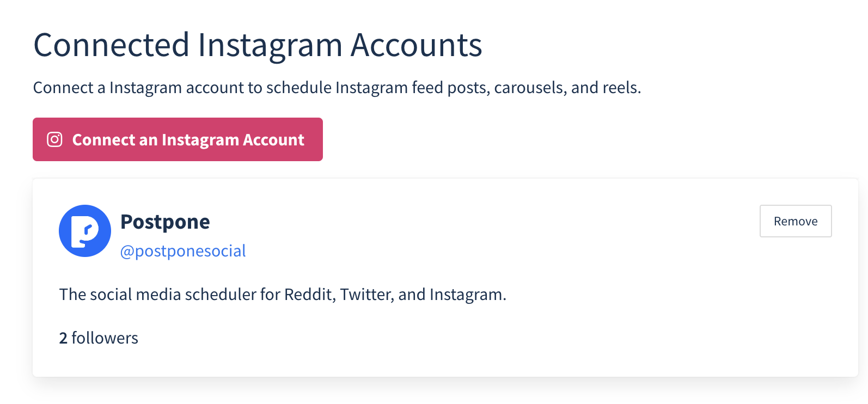868x404 pixels.
Task: Click the Postpone account name
Action: coord(165,222)
